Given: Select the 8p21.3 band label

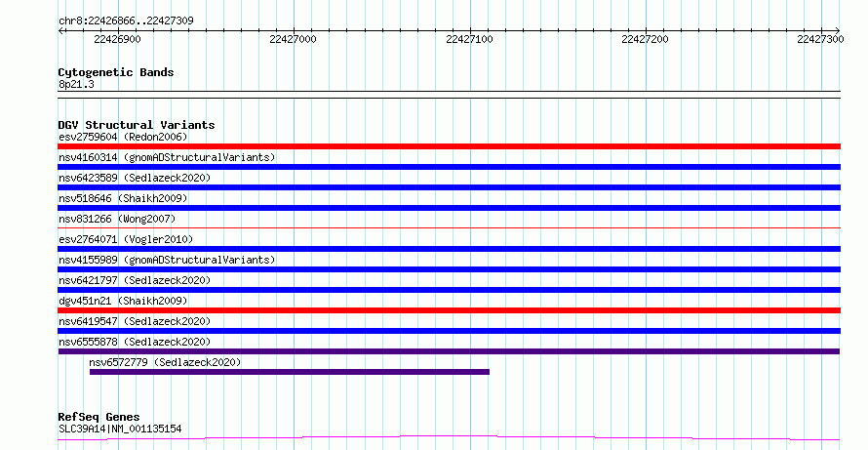Looking at the screenshot, I should (76, 84).
